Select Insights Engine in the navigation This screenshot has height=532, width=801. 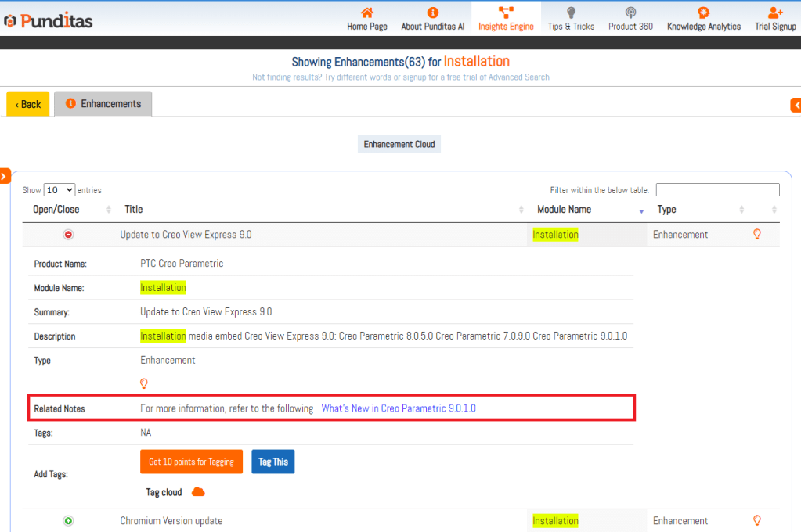pyautogui.click(x=506, y=18)
